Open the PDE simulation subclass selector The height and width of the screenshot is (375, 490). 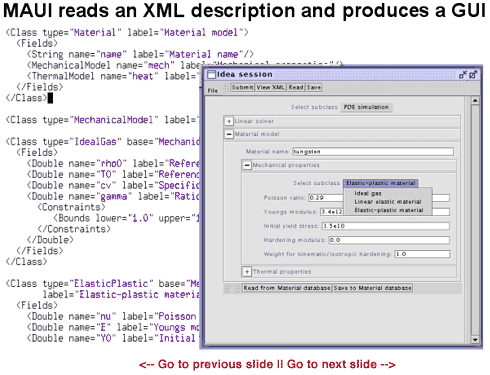pyautogui.click(x=366, y=107)
